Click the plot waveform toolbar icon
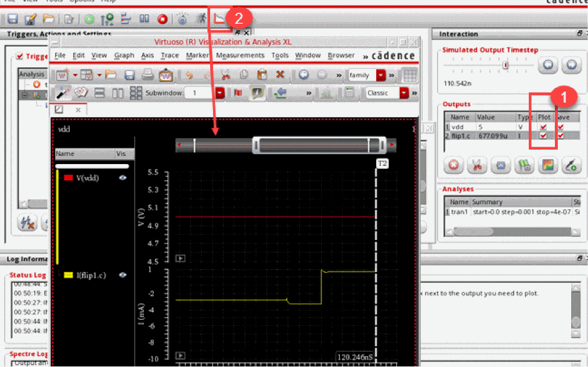Screen dimensions: 588x367 pyautogui.click(x=219, y=19)
